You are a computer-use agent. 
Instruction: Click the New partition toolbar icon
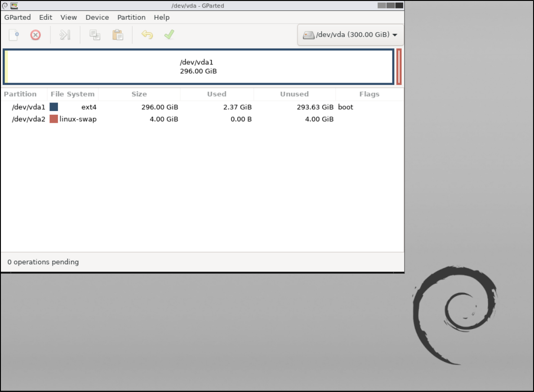click(14, 35)
